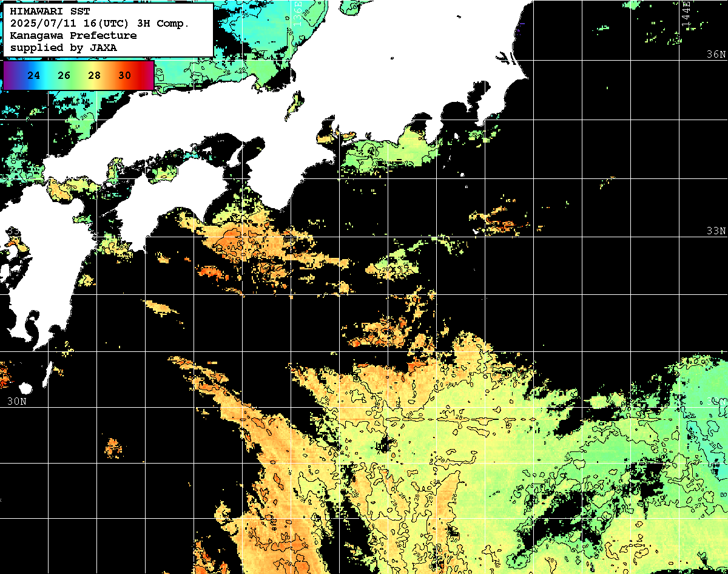Click the "supplied by JAXA" credit line
728x574 pixels.
(x=64, y=47)
